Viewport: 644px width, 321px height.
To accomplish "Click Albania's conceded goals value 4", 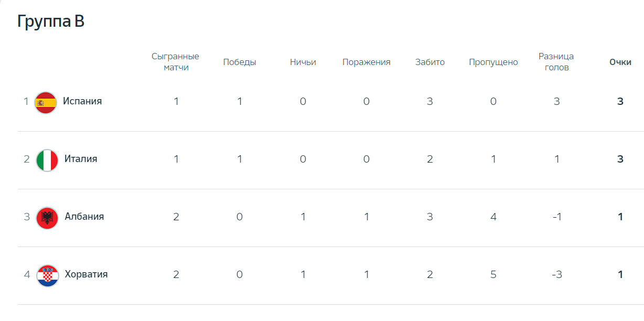I will (x=493, y=217).
